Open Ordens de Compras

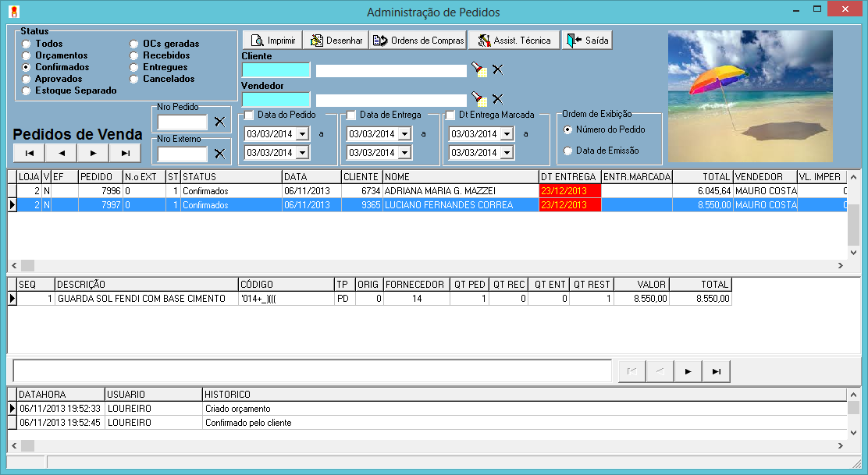[418, 41]
